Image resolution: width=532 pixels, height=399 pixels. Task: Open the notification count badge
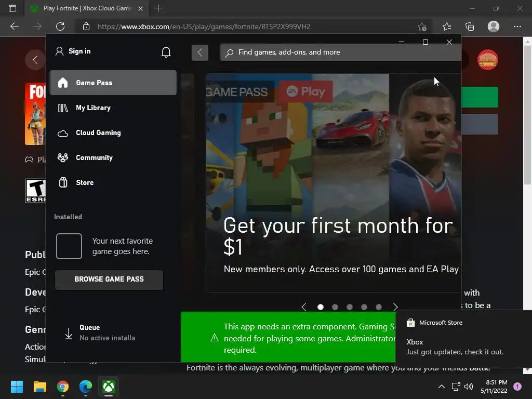coord(517,387)
